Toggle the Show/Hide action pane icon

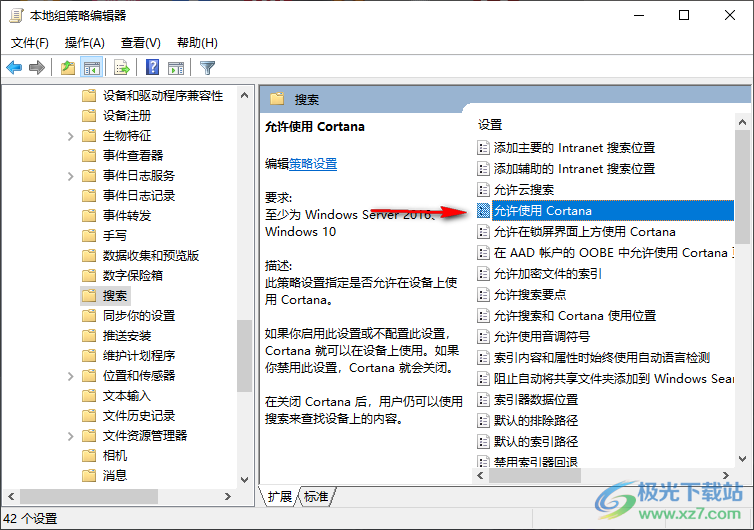pos(176,68)
